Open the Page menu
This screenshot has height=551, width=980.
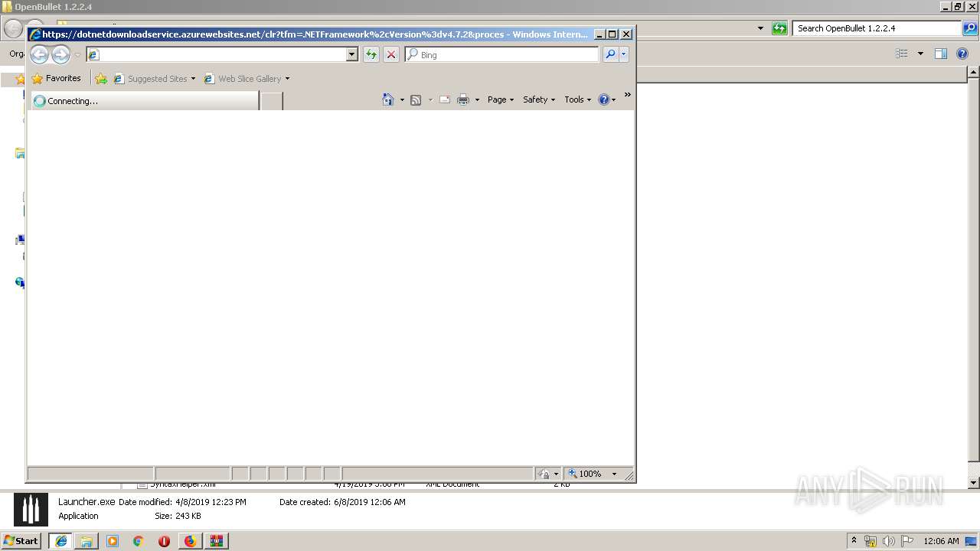coord(501,99)
